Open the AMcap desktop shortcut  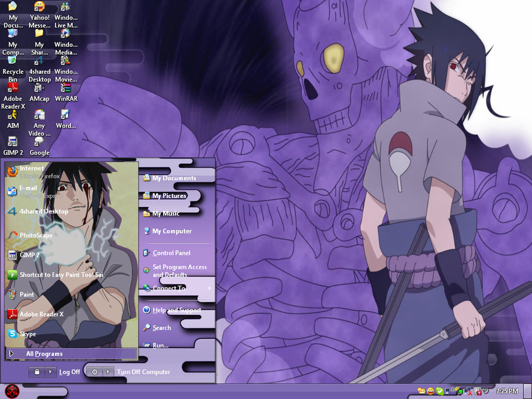40,93
